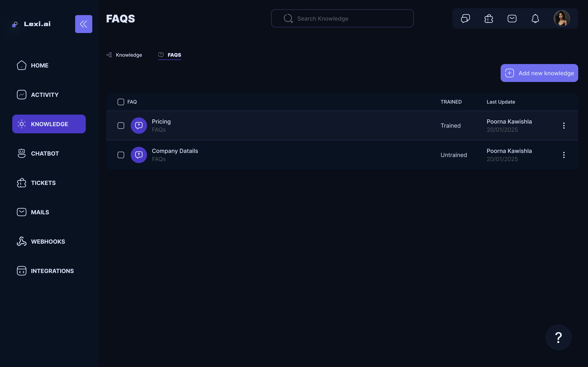Open the user profile avatar
The image size is (588, 367).
pyautogui.click(x=561, y=18)
